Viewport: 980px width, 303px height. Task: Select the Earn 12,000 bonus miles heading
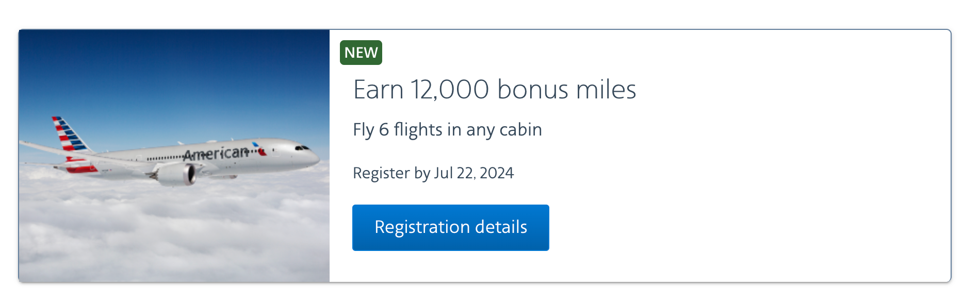(x=494, y=90)
